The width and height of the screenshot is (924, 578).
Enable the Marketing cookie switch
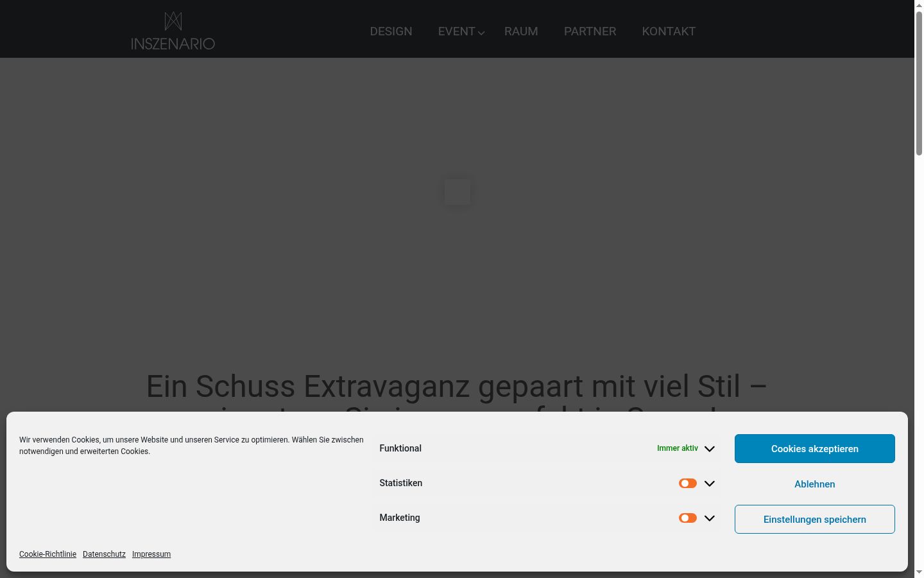pos(688,518)
